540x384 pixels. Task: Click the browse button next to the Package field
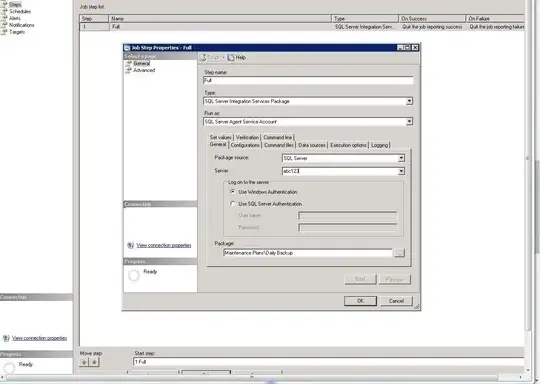pyautogui.click(x=399, y=253)
